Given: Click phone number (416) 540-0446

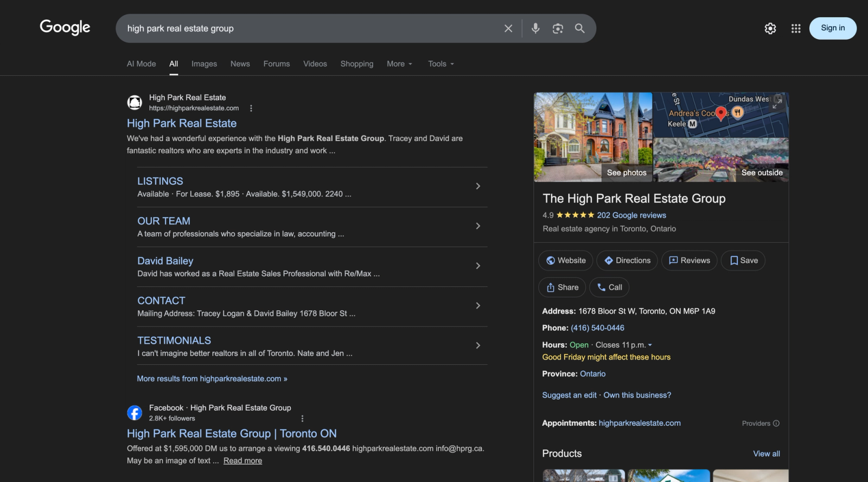Looking at the screenshot, I should point(597,328).
